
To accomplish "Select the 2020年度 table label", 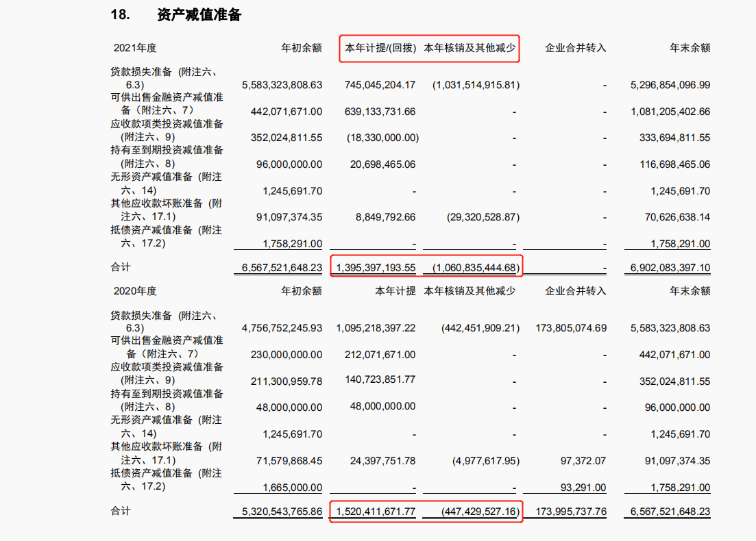I will coord(135,291).
